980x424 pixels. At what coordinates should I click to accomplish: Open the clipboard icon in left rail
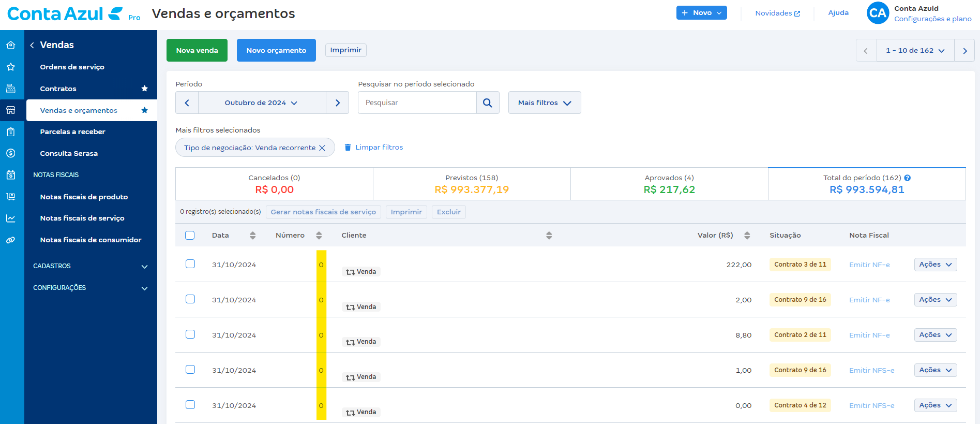(11, 132)
